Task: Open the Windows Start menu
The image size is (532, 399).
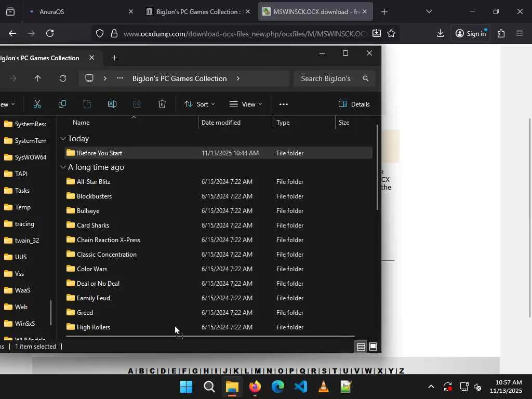Action: coord(186,387)
